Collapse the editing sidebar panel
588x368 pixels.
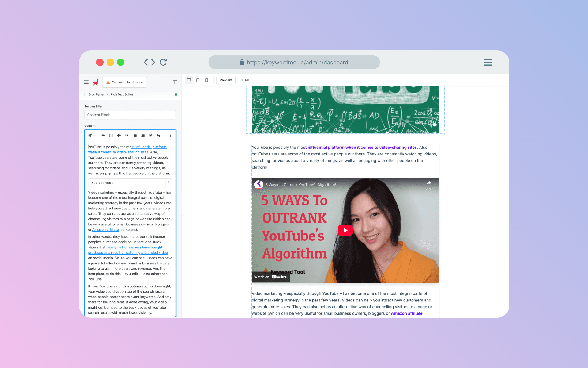click(175, 82)
